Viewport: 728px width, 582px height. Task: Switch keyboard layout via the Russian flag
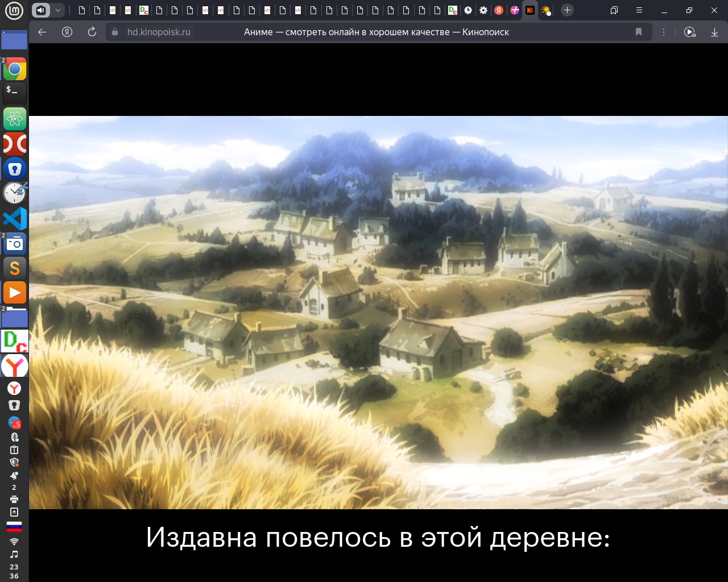[x=14, y=527]
